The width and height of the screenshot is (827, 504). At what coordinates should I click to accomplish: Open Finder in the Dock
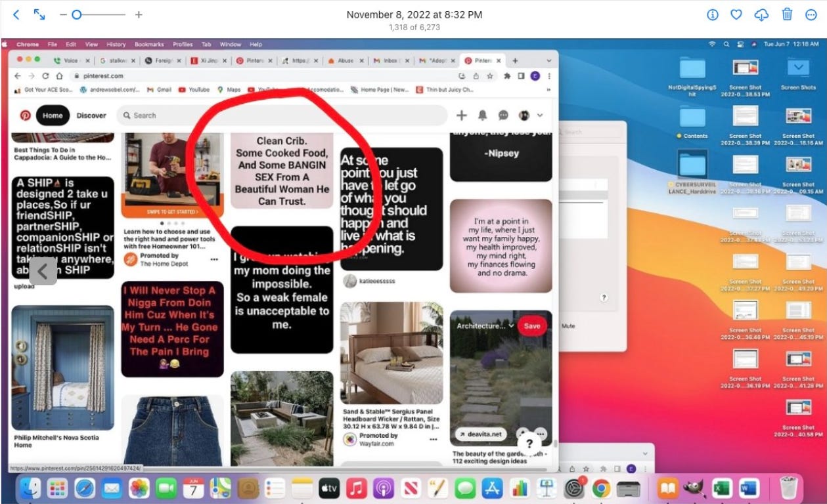point(31,488)
